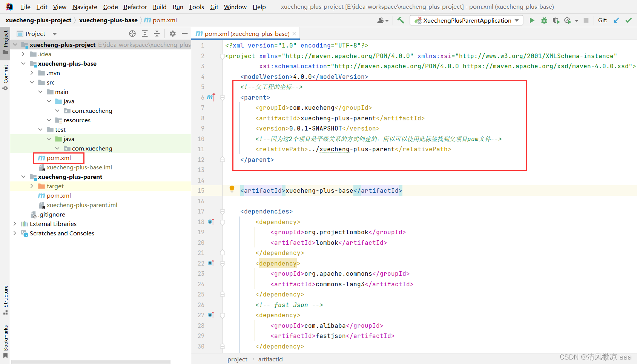
Task: Click the relativePath ../xuecheng-plus-parent text
Action: click(x=351, y=149)
